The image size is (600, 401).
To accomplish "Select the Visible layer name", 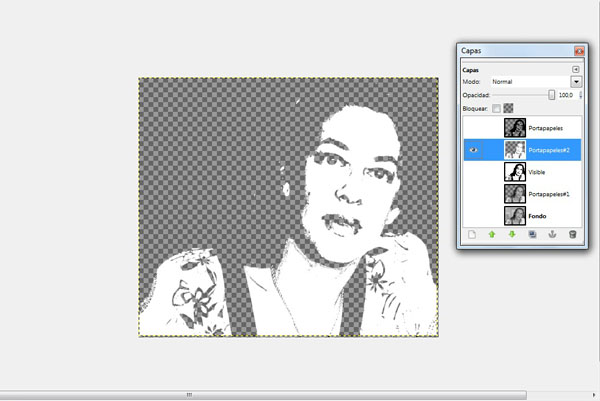I will (x=536, y=172).
